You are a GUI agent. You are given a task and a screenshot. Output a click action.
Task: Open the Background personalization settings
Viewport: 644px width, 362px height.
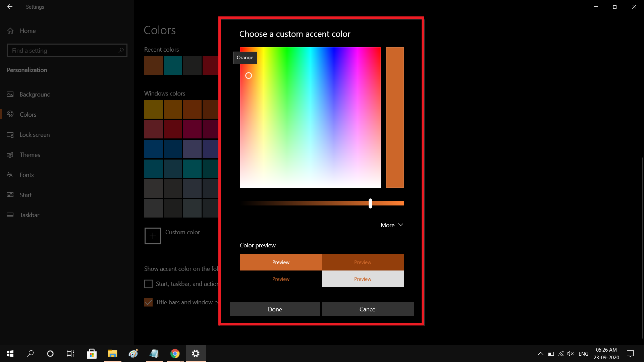click(35, 94)
